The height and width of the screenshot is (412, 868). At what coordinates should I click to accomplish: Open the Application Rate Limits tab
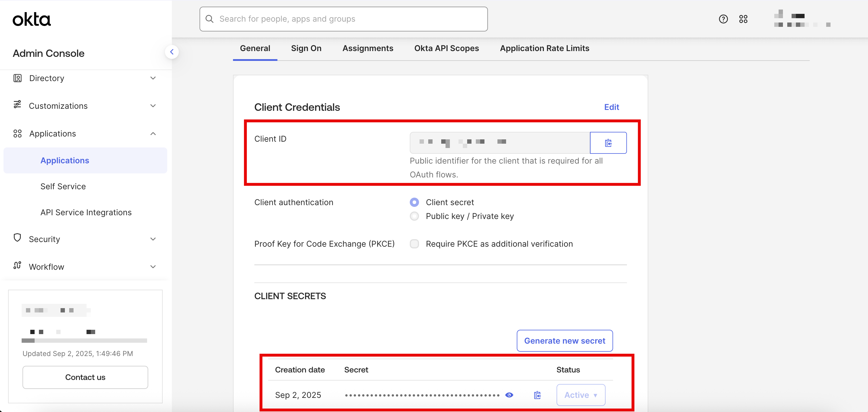[544, 48]
